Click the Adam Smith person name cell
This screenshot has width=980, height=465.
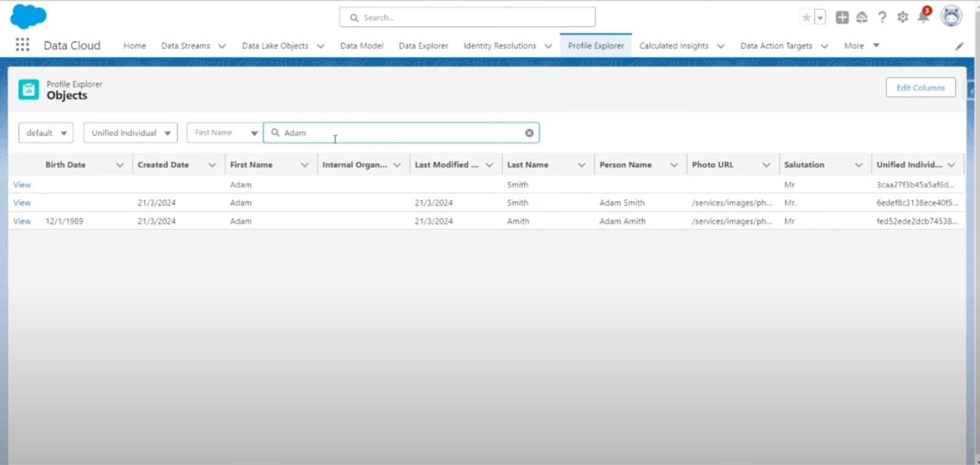pos(622,203)
